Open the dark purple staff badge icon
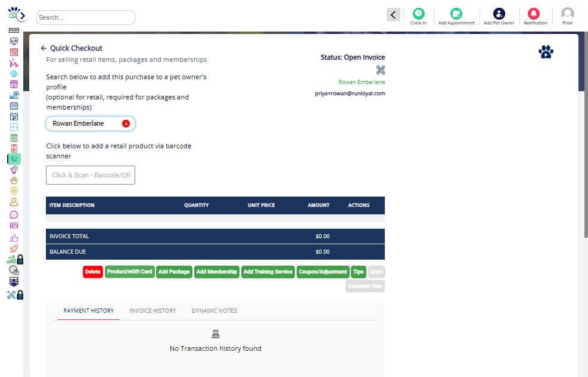This screenshot has width=588, height=377. click(x=14, y=282)
